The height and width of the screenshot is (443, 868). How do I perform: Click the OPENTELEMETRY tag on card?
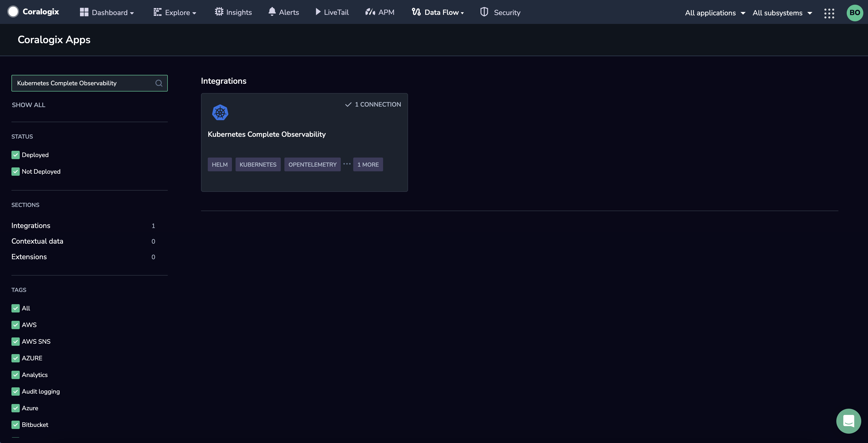[x=312, y=164]
